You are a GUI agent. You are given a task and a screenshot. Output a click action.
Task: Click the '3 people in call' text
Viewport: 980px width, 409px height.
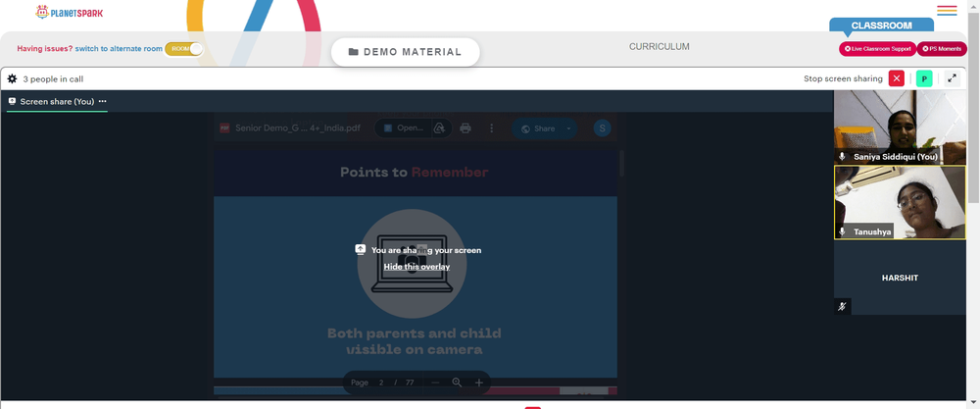click(x=53, y=79)
